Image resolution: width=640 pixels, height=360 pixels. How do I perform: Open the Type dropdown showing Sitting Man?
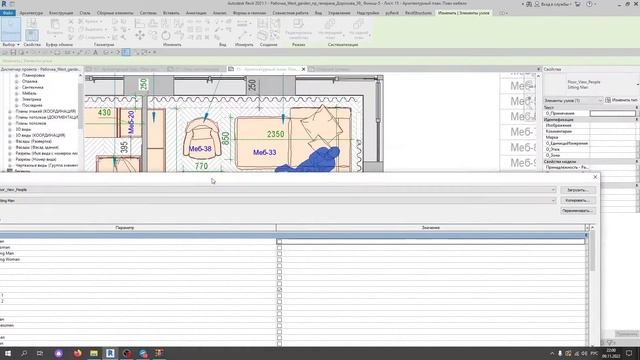(x=553, y=200)
